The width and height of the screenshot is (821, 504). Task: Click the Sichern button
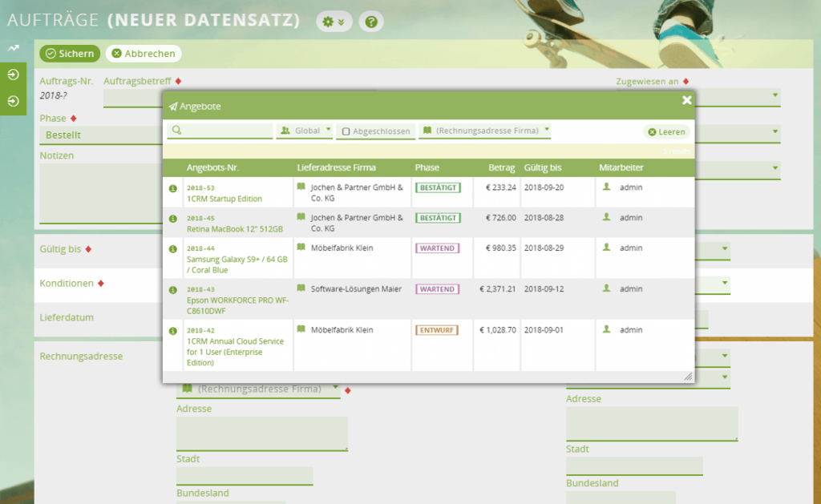[70, 54]
